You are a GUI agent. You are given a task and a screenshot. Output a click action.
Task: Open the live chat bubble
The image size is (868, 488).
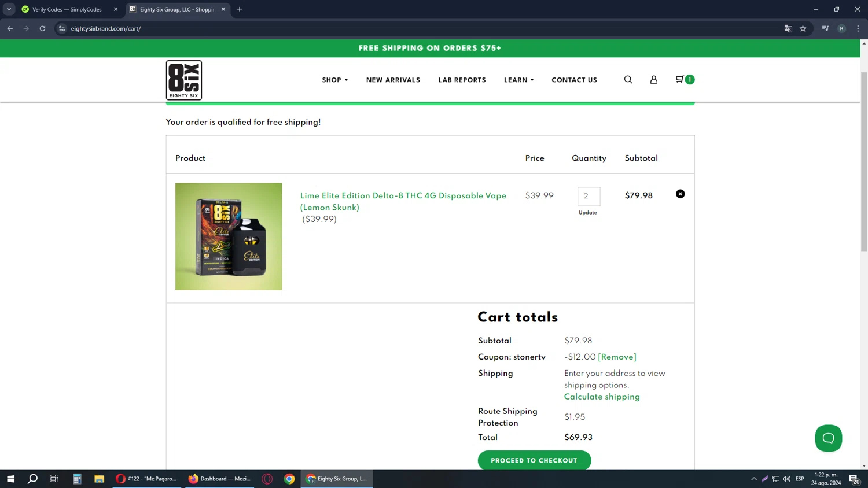tap(828, 438)
